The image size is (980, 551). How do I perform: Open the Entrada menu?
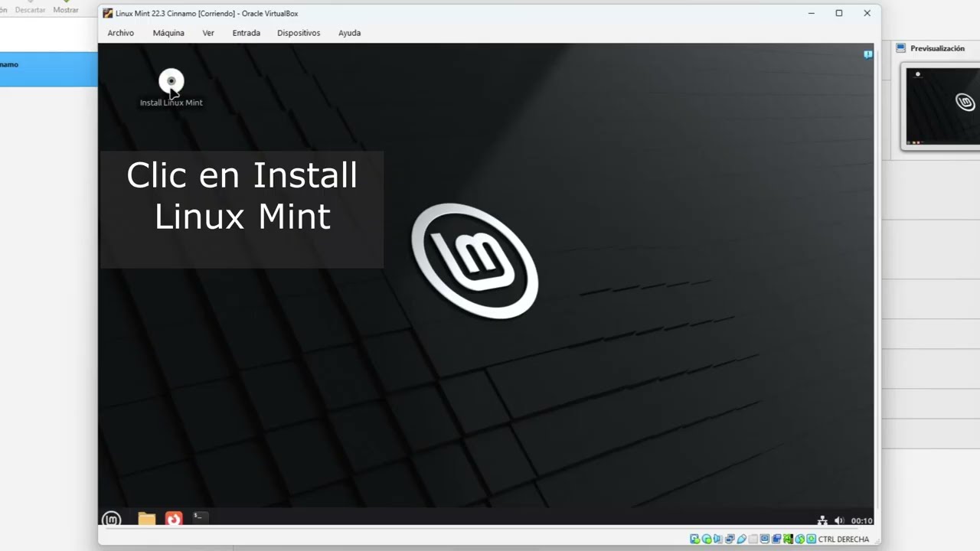pyautogui.click(x=247, y=33)
